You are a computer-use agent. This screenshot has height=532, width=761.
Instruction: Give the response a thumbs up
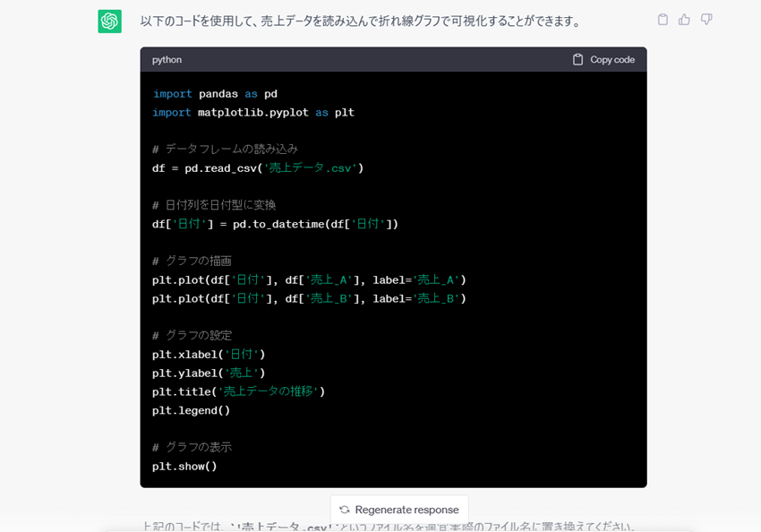[684, 20]
